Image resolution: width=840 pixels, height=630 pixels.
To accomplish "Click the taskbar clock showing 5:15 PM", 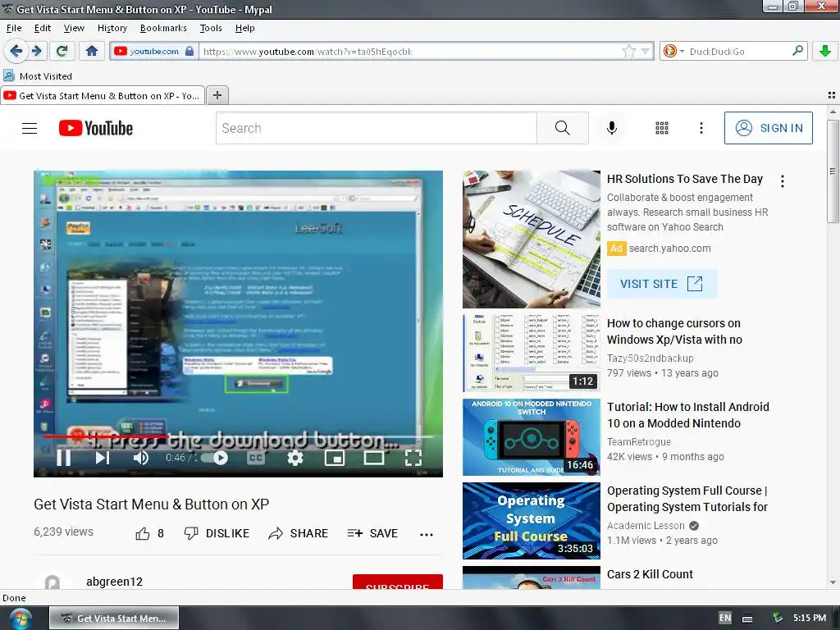I will pyautogui.click(x=810, y=618).
